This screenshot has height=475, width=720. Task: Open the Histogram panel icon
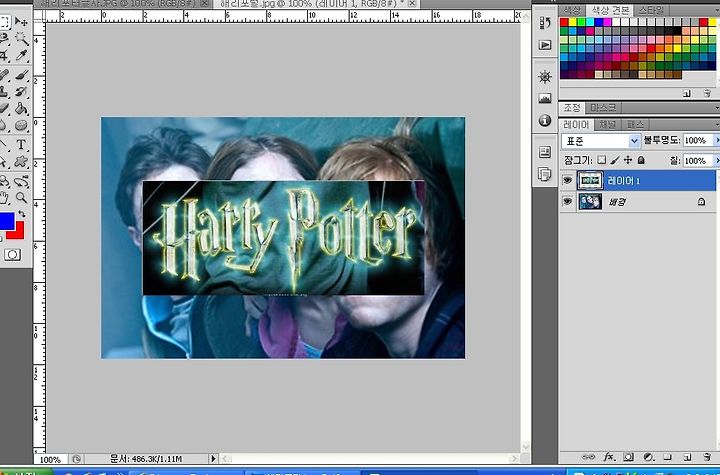pyautogui.click(x=545, y=98)
